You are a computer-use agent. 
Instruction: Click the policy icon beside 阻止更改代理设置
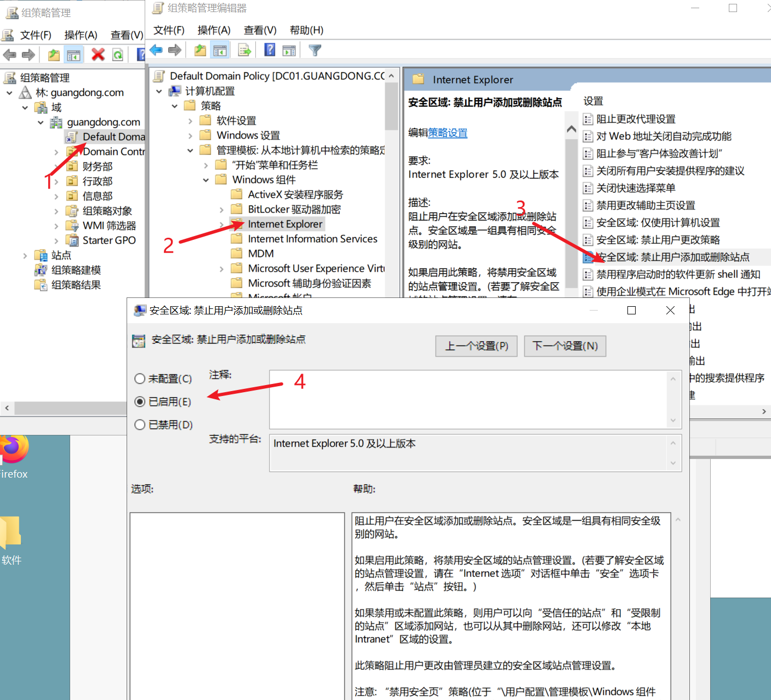588,119
